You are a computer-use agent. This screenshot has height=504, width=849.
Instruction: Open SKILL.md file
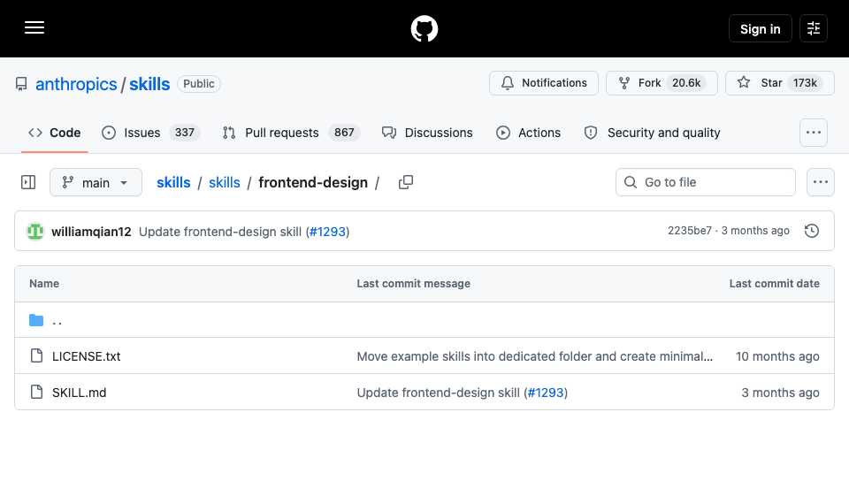79,393
